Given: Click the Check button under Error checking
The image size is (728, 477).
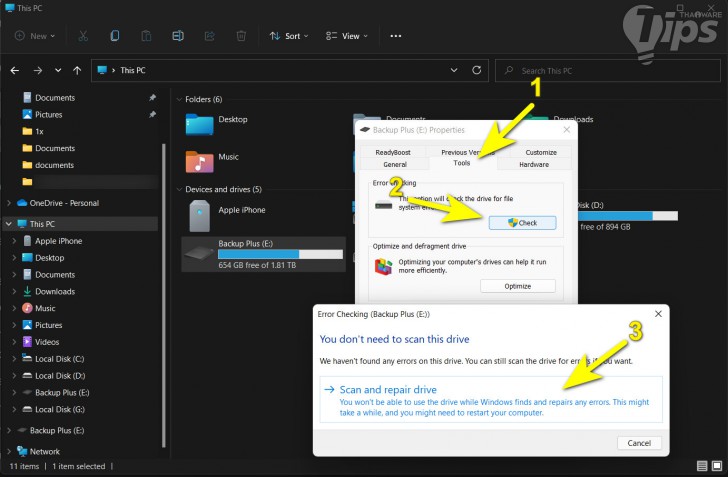Looking at the screenshot, I should pyautogui.click(x=522, y=223).
